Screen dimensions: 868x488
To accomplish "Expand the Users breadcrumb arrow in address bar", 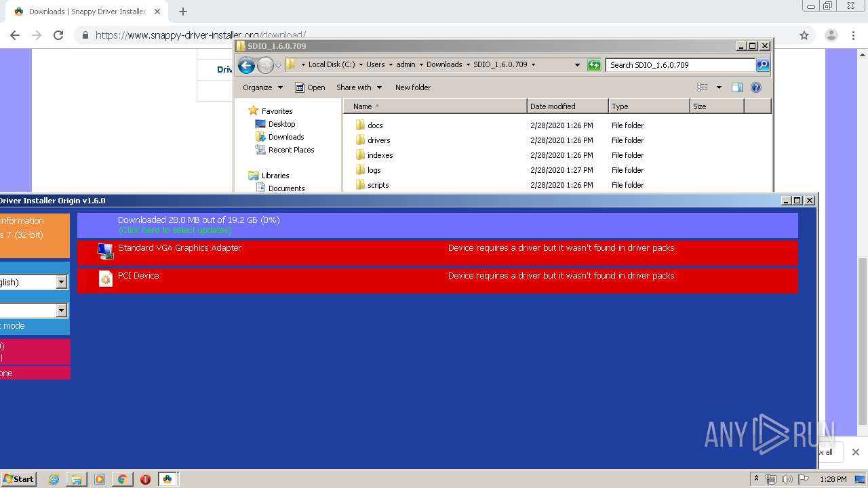I will pyautogui.click(x=390, y=65).
